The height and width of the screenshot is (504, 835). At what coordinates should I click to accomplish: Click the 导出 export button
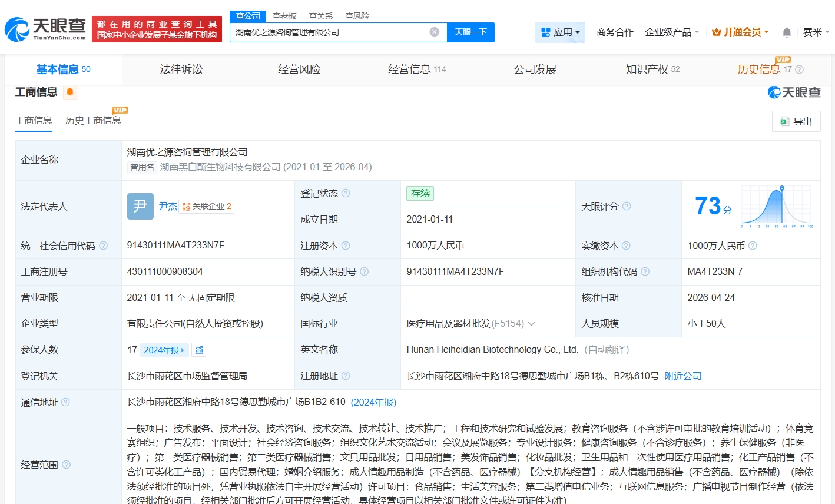[x=796, y=121]
